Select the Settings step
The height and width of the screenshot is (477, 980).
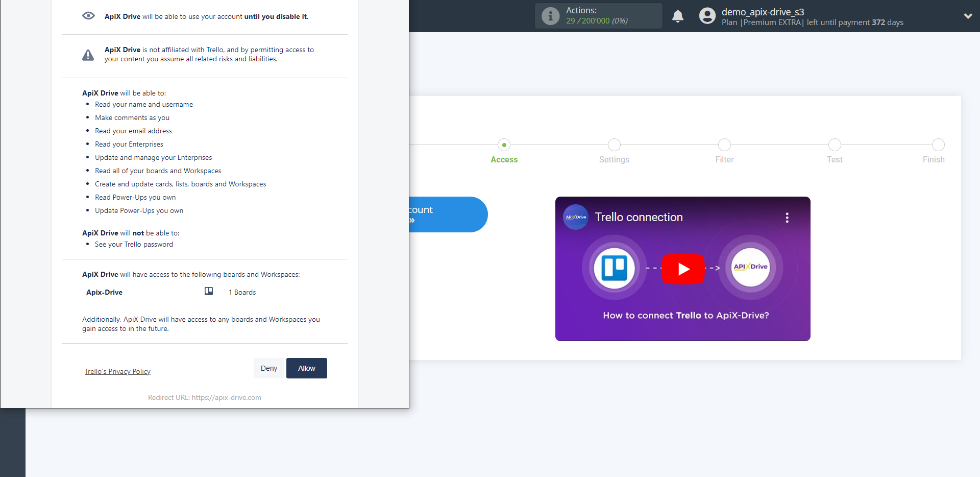click(614, 159)
